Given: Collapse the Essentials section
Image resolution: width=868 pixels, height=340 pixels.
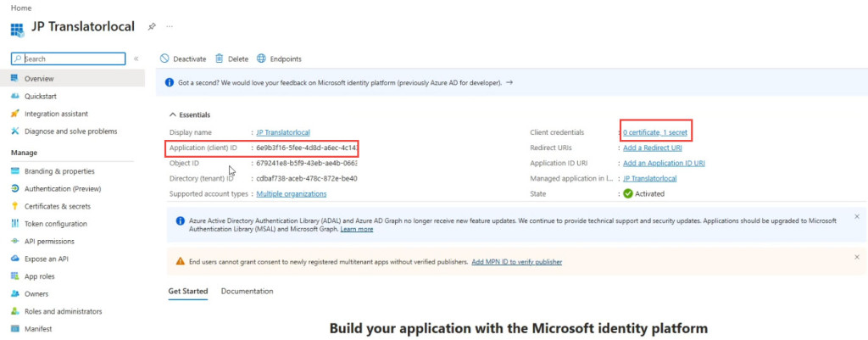Looking at the screenshot, I should point(190,115).
